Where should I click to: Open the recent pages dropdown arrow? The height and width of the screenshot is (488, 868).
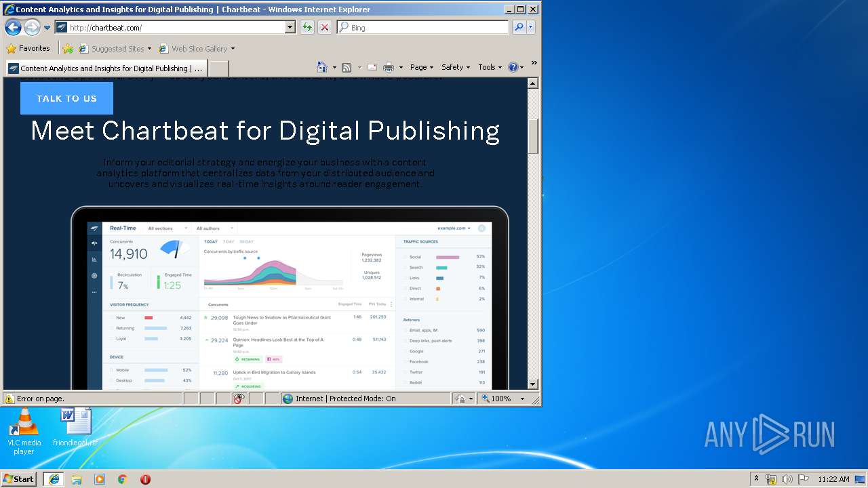pyautogui.click(x=47, y=28)
